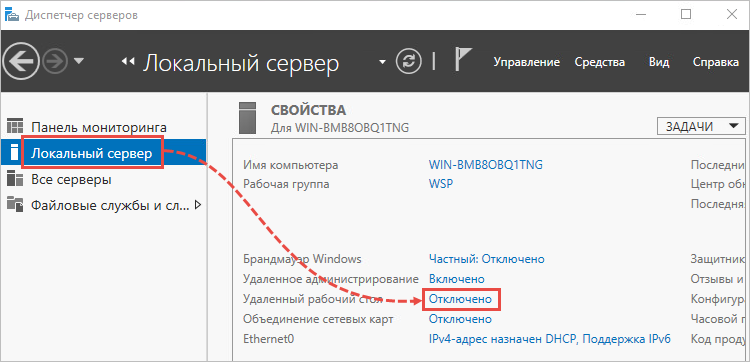Expand the Файловые службы arrow
This screenshot has width=750, height=362.
pos(199,206)
